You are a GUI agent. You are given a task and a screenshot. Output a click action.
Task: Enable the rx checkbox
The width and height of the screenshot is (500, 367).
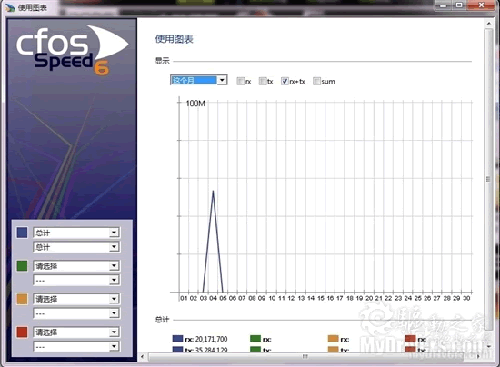pos(240,81)
